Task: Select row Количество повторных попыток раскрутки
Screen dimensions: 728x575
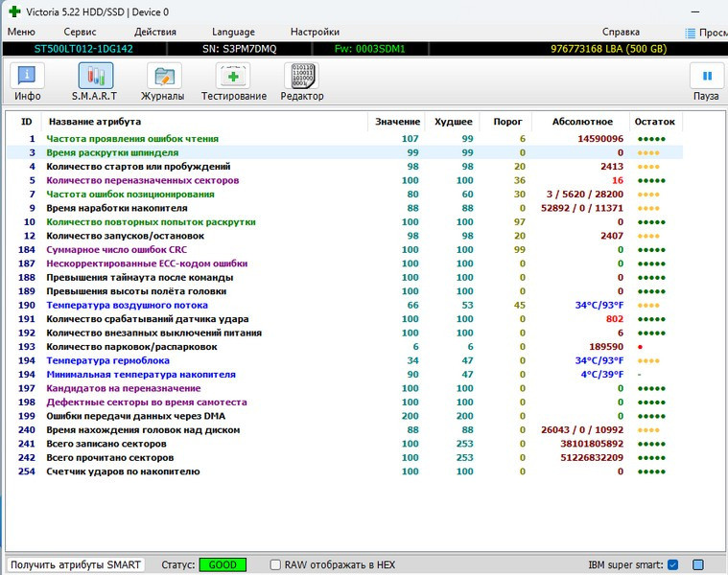Action: click(344, 222)
